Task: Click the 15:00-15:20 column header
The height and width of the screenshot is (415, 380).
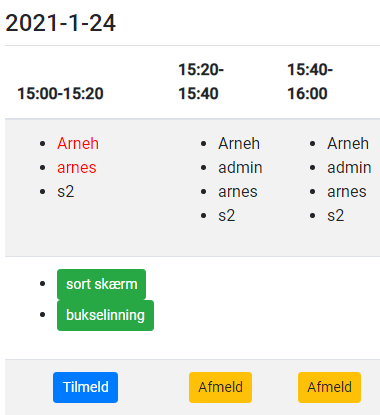Action: pos(60,94)
